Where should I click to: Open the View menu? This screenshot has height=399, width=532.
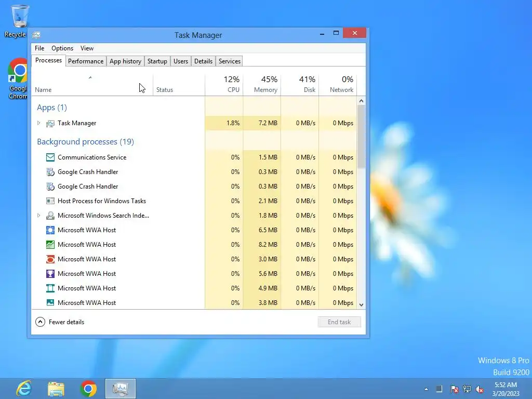(x=87, y=48)
